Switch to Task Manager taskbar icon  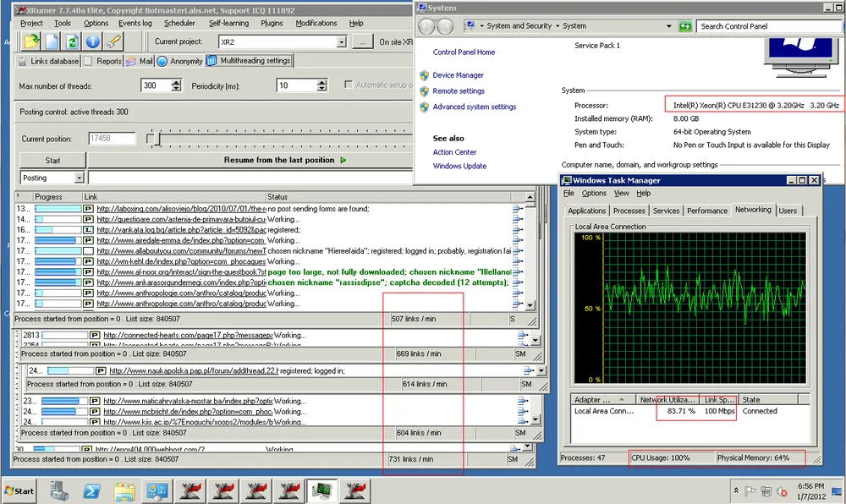tap(322, 490)
